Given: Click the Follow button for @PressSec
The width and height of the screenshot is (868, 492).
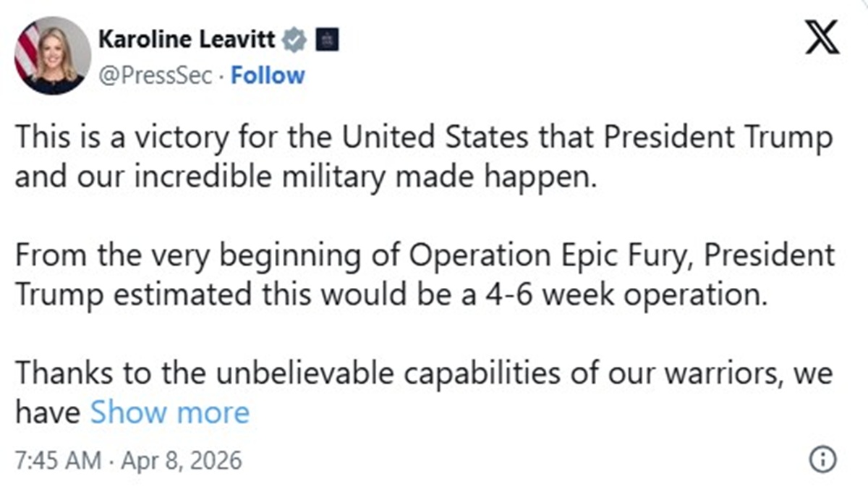Looking at the screenshot, I should 267,75.
